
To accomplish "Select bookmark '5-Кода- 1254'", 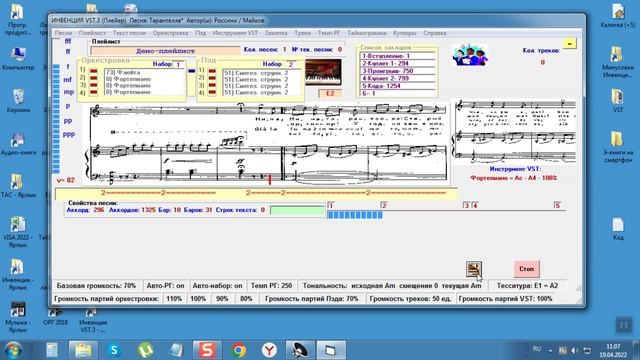I will click(x=397, y=86).
